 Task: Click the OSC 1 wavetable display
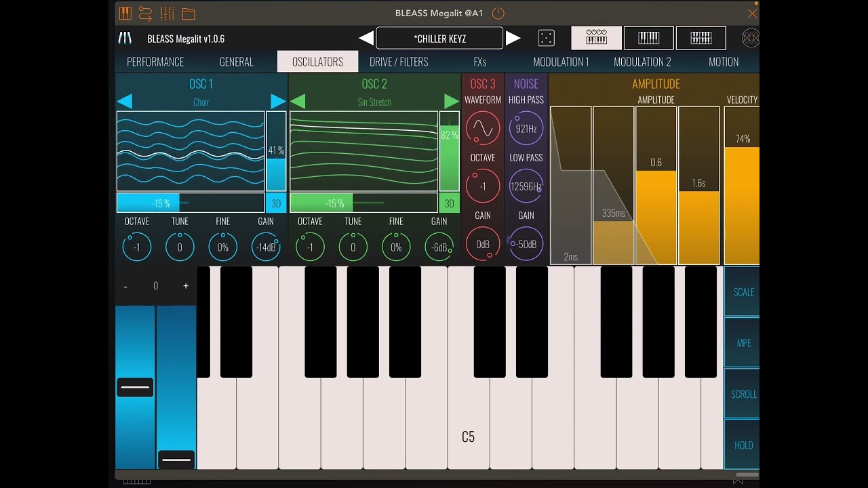pyautogui.click(x=191, y=151)
